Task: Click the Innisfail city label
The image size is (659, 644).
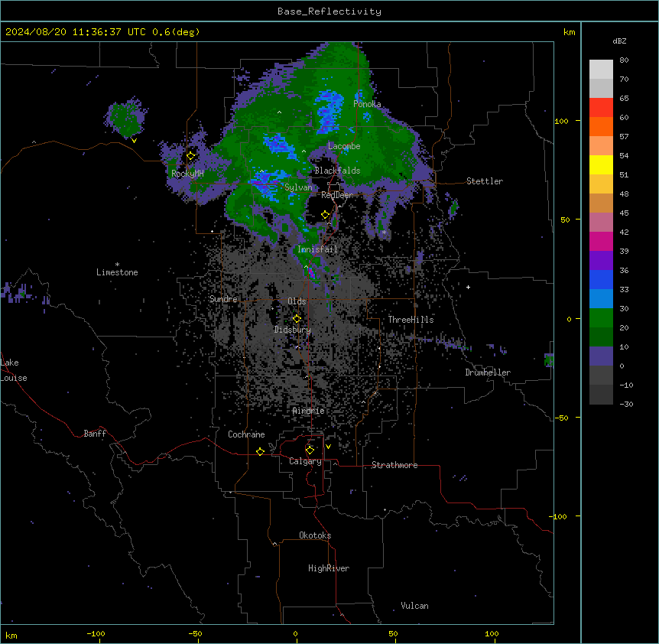Action: 318,249
